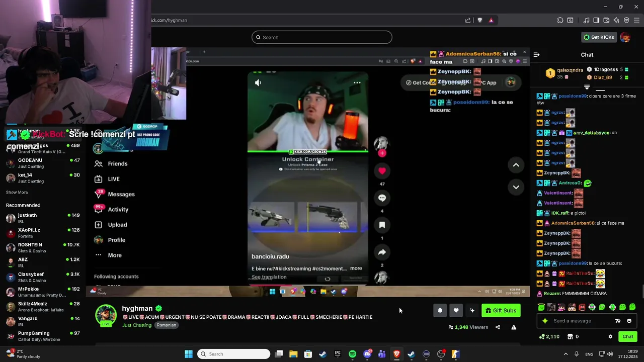The width and height of the screenshot is (644, 362).
Task: Click the Gift Subs button
Action: 501,310
